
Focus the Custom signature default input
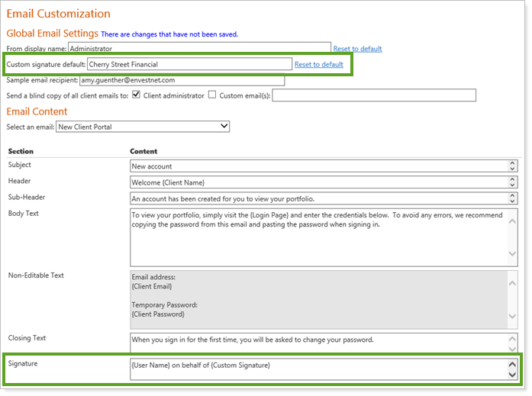(189, 65)
